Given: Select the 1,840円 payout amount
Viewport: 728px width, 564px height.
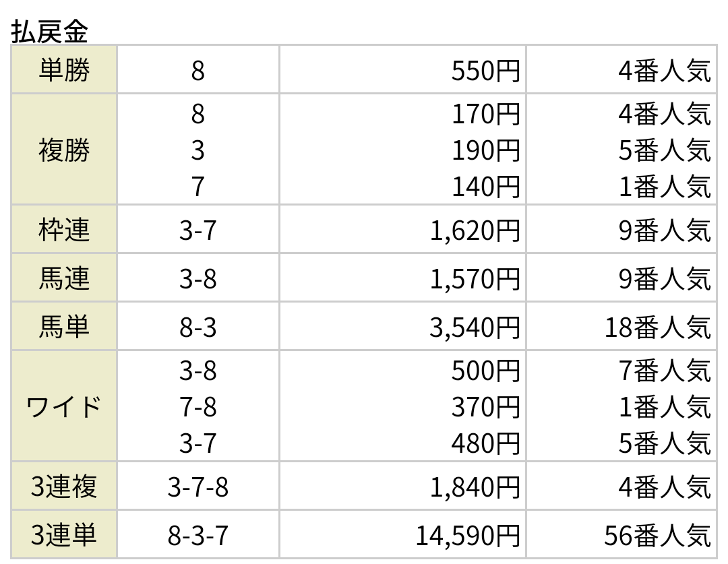Looking at the screenshot, I should coord(475,487).
